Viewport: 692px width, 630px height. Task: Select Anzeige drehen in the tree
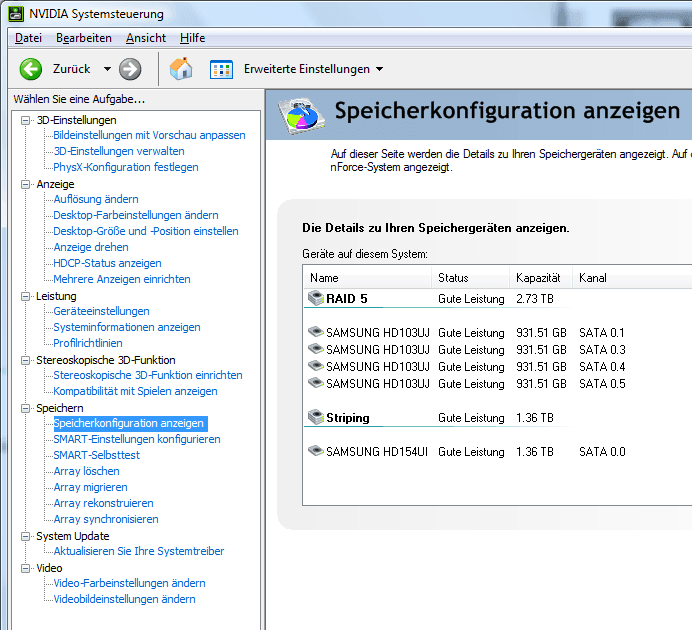click(x=91, y=247)
